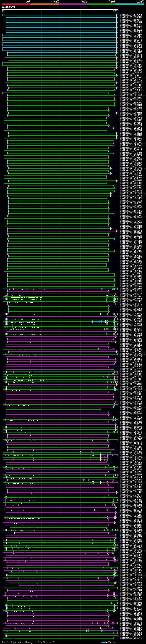Open hit UniRef100_Q96311
The image size is (146, 644).
(131, 110)
